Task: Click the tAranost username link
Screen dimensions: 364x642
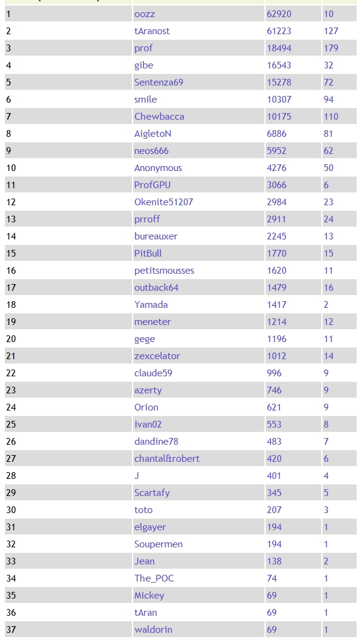Action: [x=152, y=31]
